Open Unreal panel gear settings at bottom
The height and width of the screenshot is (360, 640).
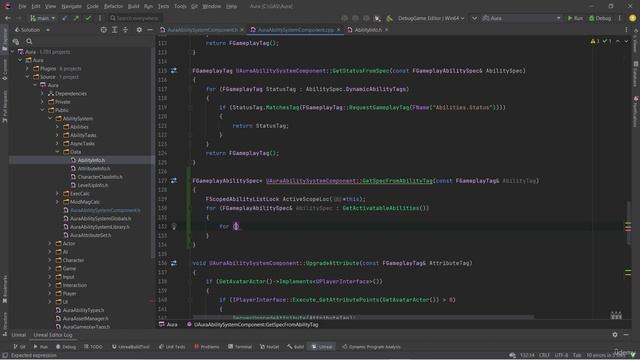(615, 335)
